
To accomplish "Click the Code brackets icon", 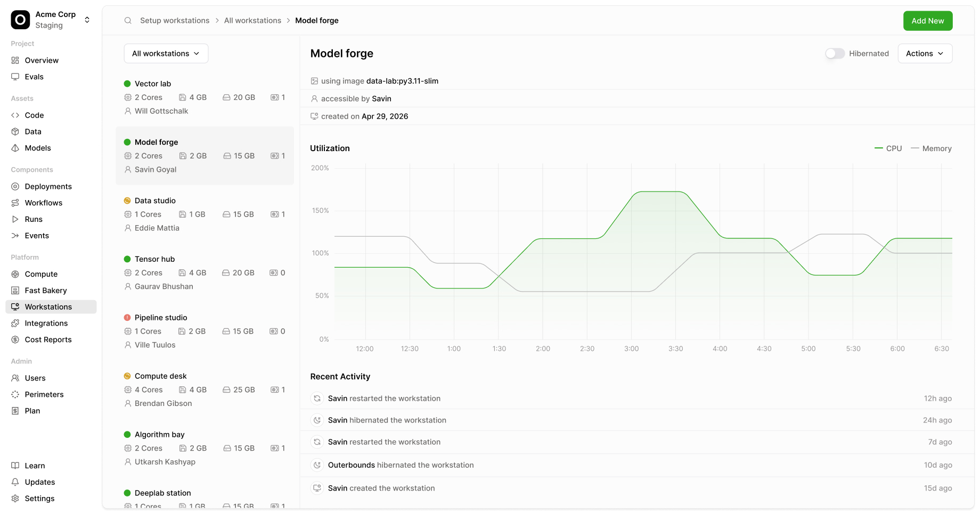I will click(15, 115).
